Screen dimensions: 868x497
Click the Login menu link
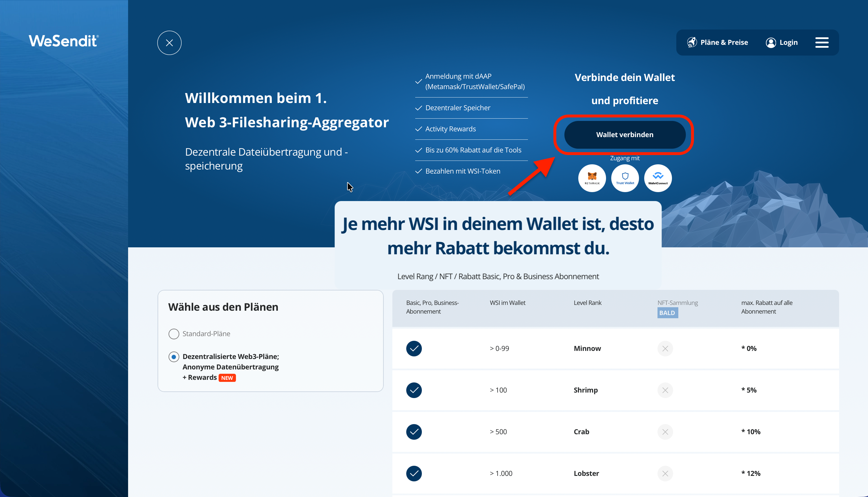coord(788,43)
